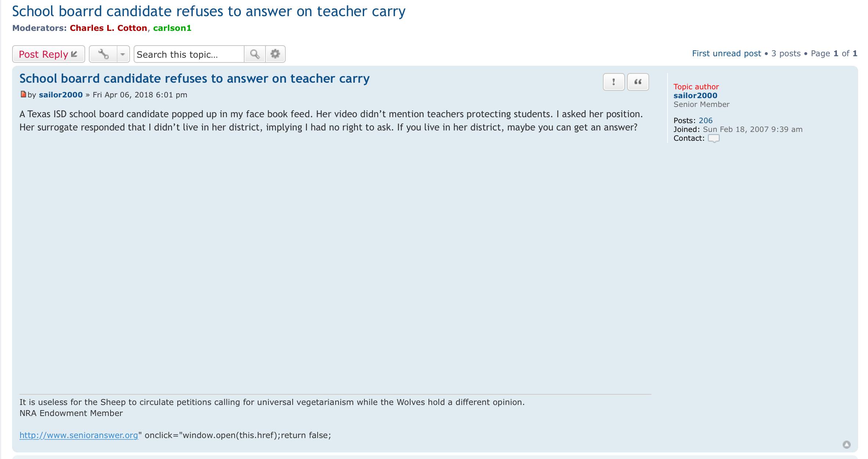Click the Post Reply button
This screenshot has width=868, height=459.
[x=48, y=54]
